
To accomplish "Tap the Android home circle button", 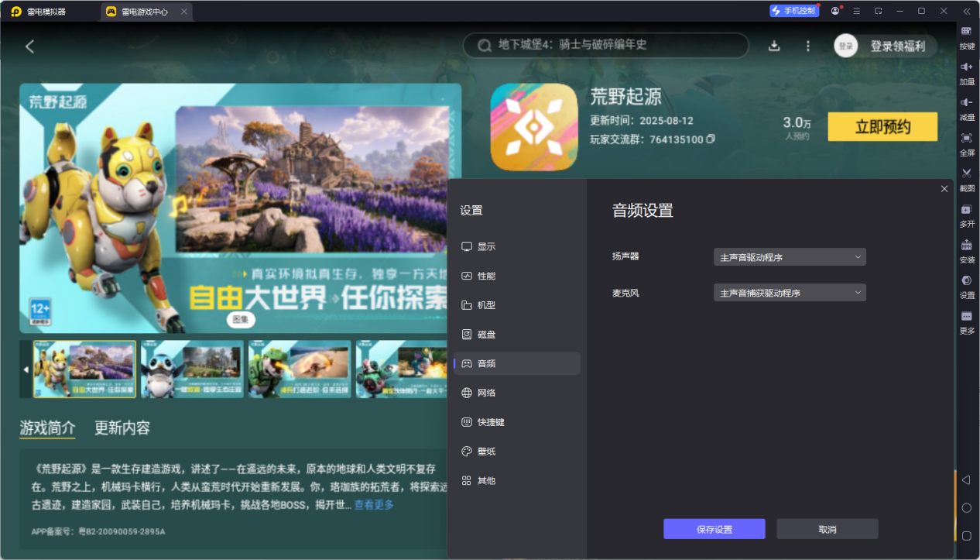I will (966, 508).
